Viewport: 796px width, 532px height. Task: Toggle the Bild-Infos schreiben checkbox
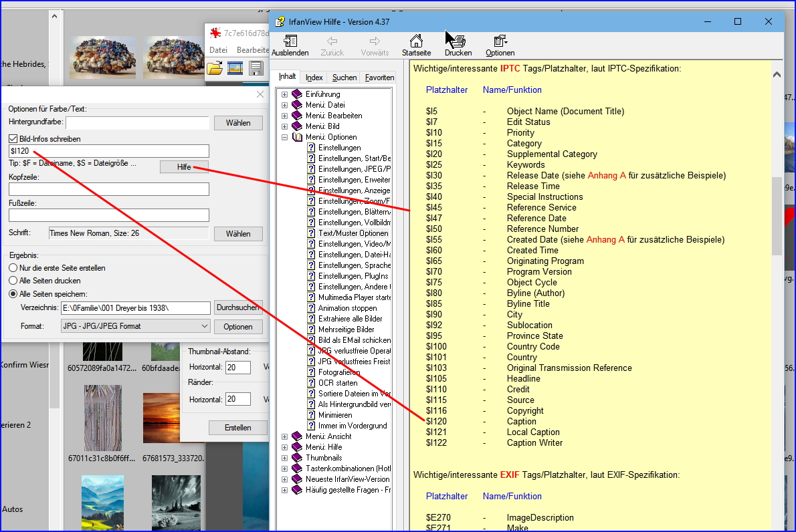(x=13, y=138)
